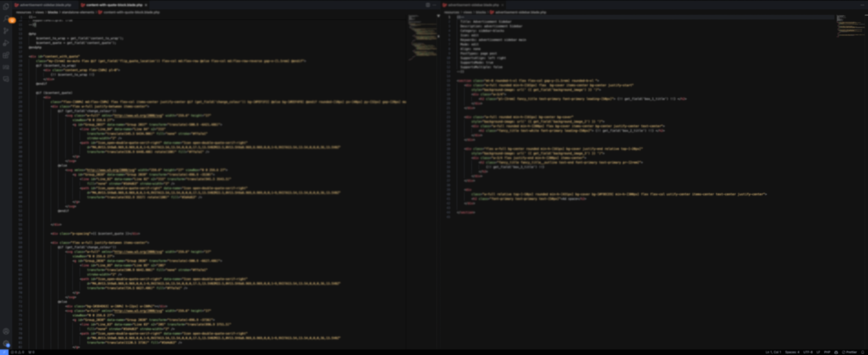Viewport: 868px width, 355px height.
Task: Open the Source Control view
Action: point(6,31)
